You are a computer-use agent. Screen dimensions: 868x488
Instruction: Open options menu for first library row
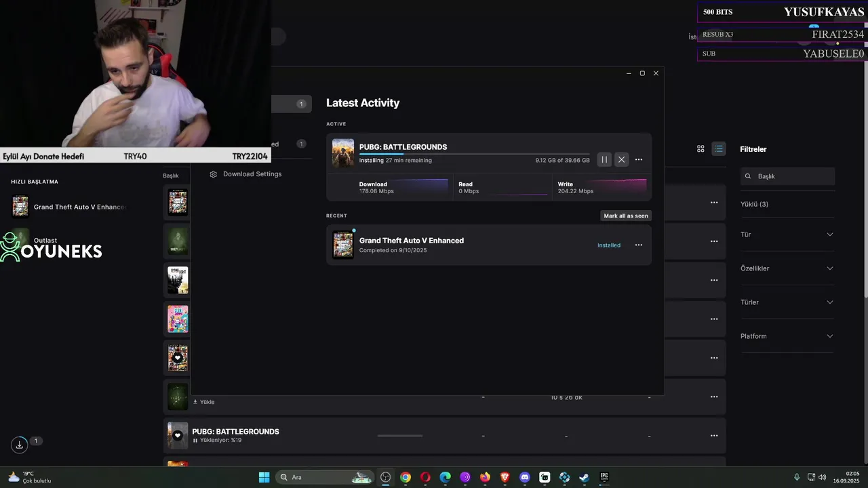(714, 202)
